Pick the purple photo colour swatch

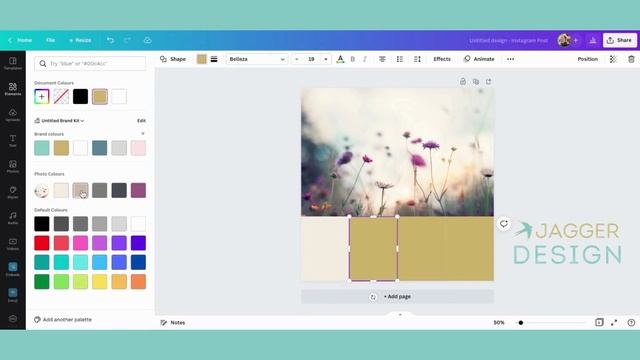[138, 191]
